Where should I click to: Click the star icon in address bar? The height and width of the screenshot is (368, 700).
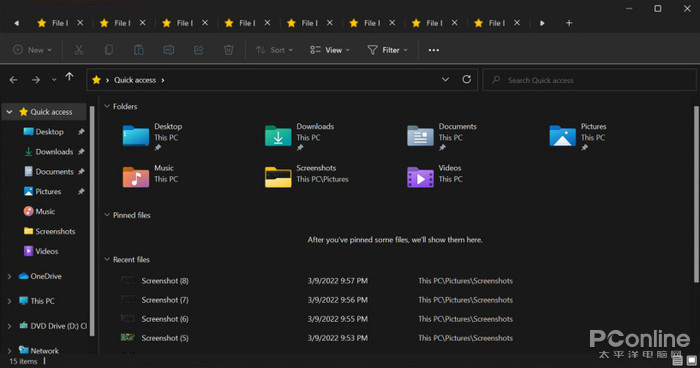(96, 80)
